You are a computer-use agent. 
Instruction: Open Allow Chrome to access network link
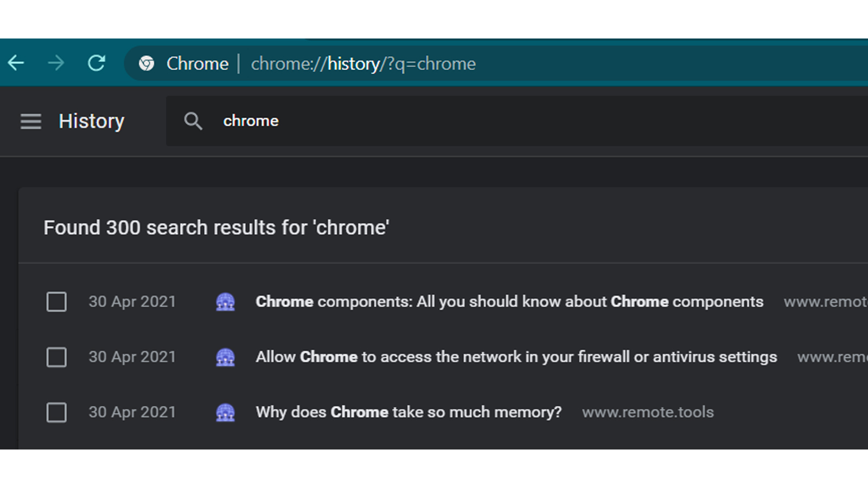pos(516,357)
